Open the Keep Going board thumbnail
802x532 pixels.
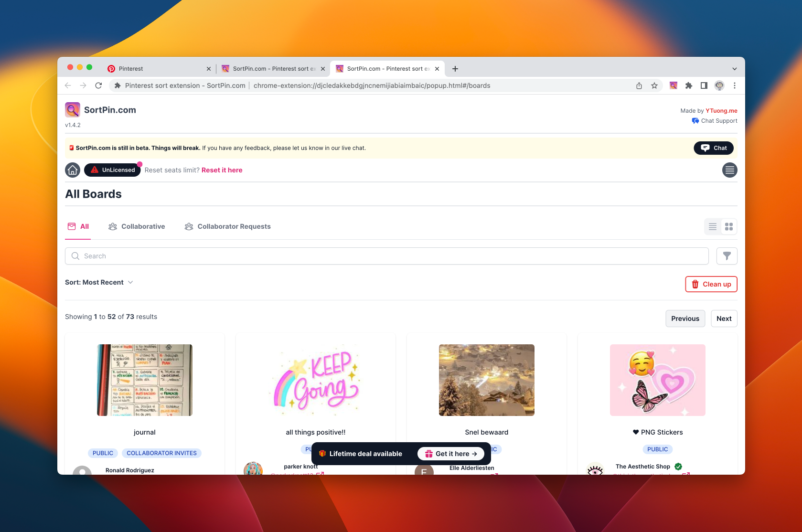click(x=316, y=380)
